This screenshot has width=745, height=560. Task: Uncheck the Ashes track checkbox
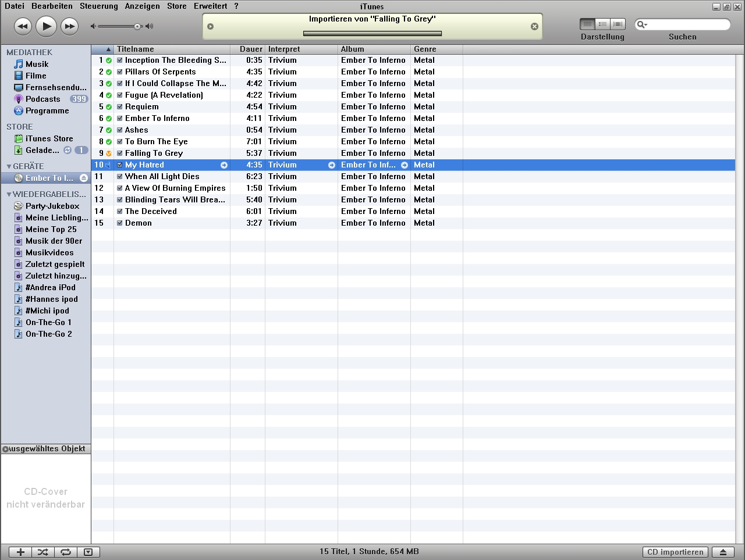(x=120, y=130)
